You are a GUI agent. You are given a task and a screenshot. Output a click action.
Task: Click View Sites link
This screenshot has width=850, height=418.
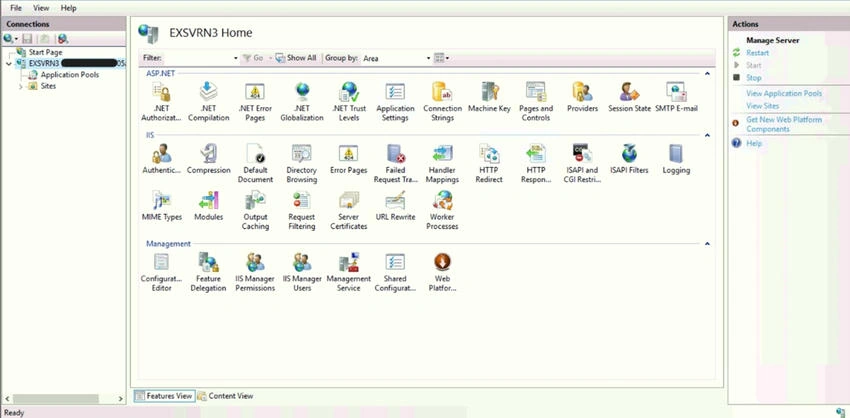coord(762,106)
